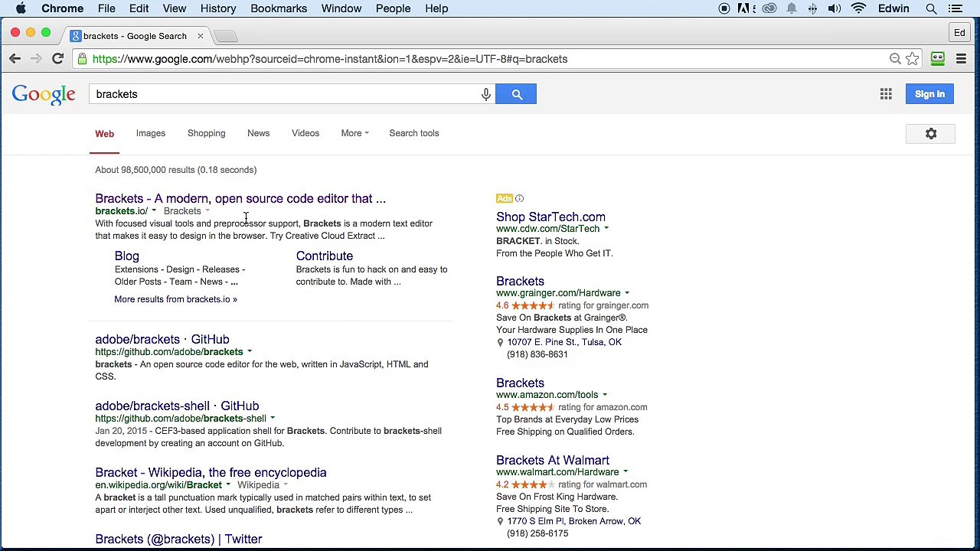The height and width of the screenshot is (551, 980).
Task: Open the Brackets amazon.com ad title
Action: point(520,383)
